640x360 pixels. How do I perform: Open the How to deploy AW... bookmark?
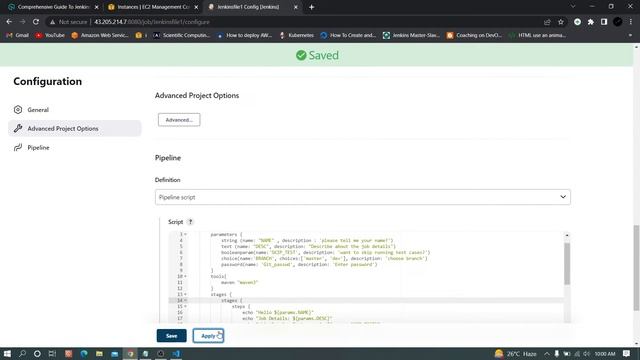244,35
